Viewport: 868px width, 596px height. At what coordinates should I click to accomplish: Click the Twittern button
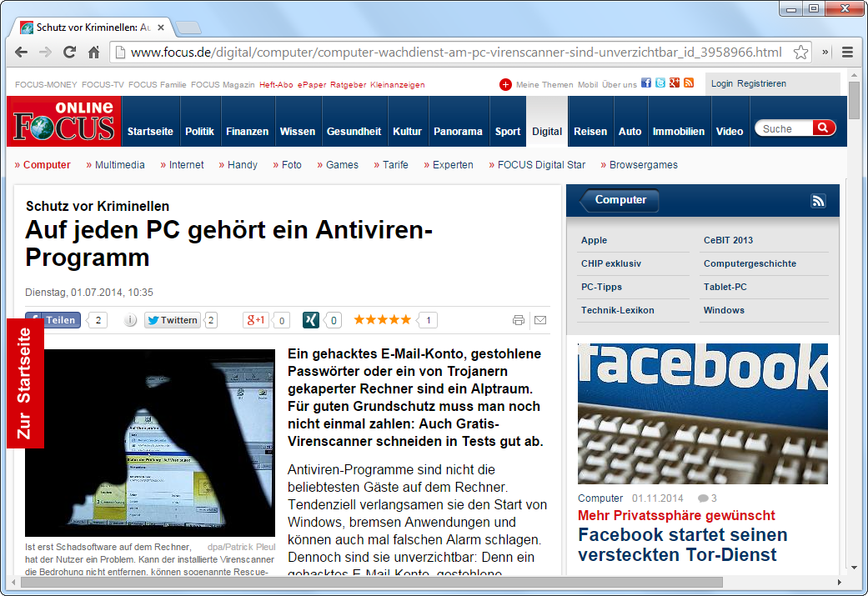[173, 320]
